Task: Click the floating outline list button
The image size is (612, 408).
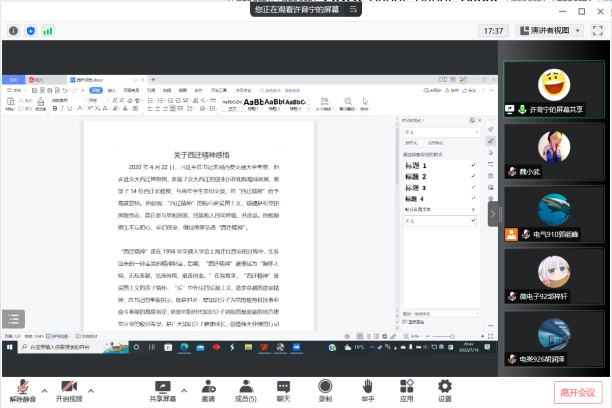Action: 14,319
